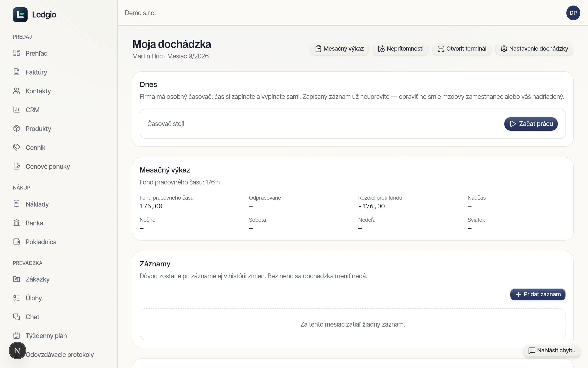Viewport: 588px width, 368px height.
Task: Click the Zákazky folder icon
Action: [17, 279]
